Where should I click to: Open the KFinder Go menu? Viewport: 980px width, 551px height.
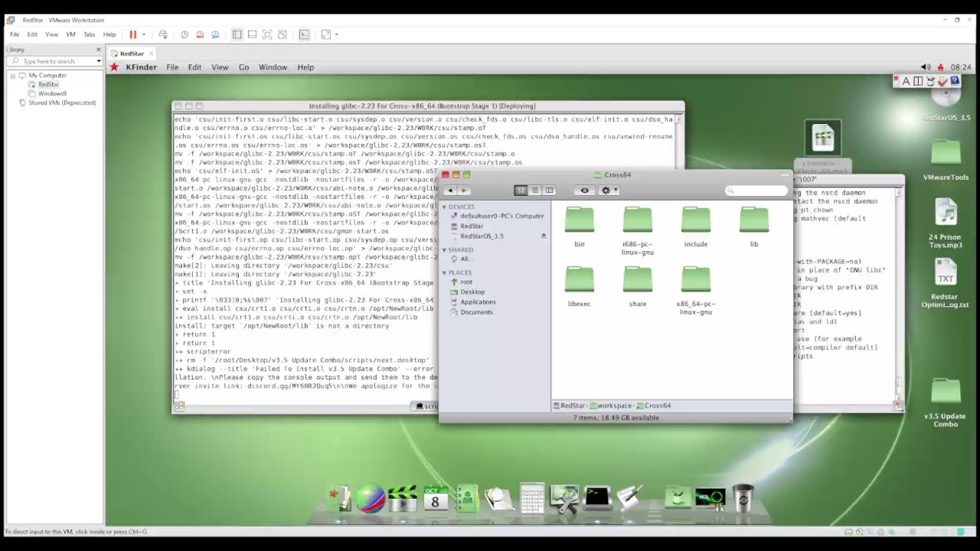click(243, 67)
